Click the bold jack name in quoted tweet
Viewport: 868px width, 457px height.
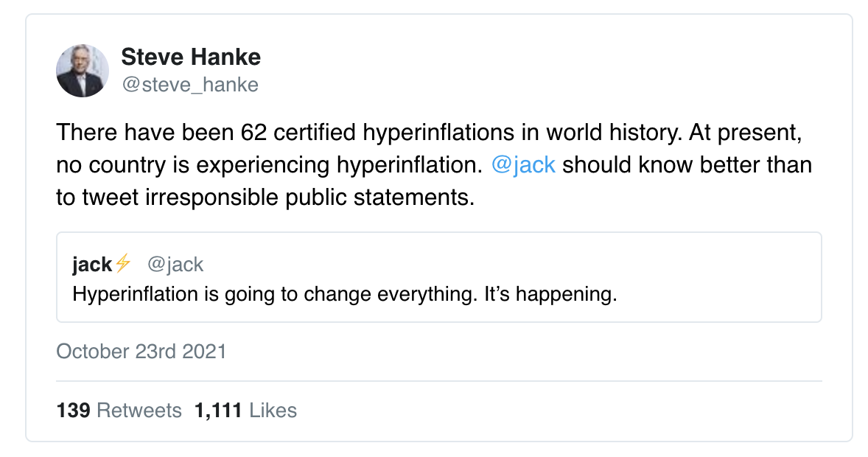(x=92, y=265)
